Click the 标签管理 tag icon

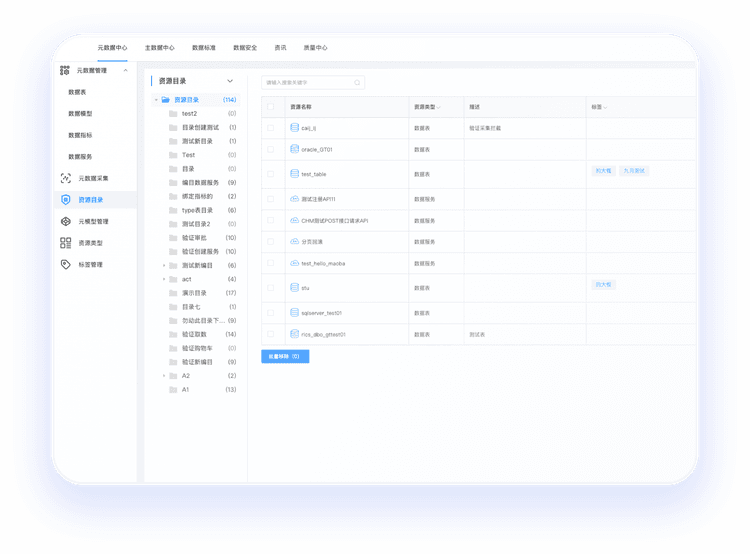pos(65,265)
